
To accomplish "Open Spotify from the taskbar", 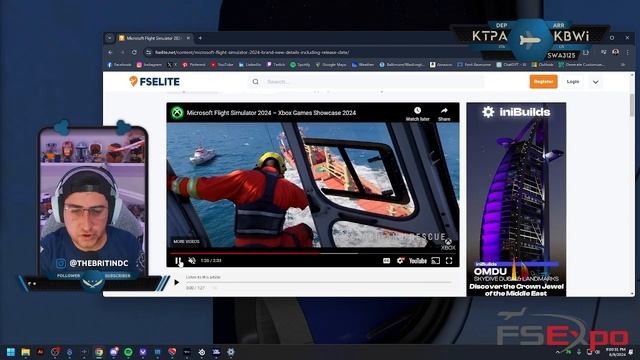I will tap(128, 352).
